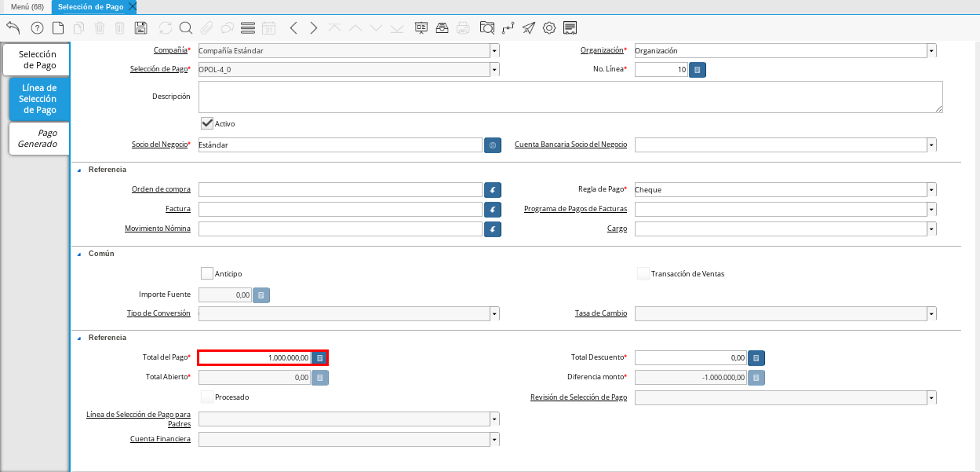Expand the Cuenta Bancaria Socio del Negocio dropdown
Image resolution: width=980 pixels, height=472 pixels.
coord(931,145)
